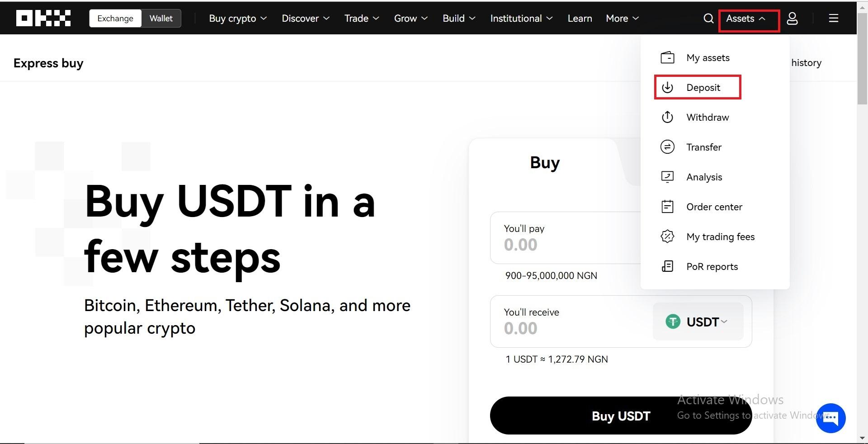This screenshot has height=444, width=868.
Task: Click the 1 USDT ≈ 1,272.79 NGN rate
Action: tap(557, 359)
